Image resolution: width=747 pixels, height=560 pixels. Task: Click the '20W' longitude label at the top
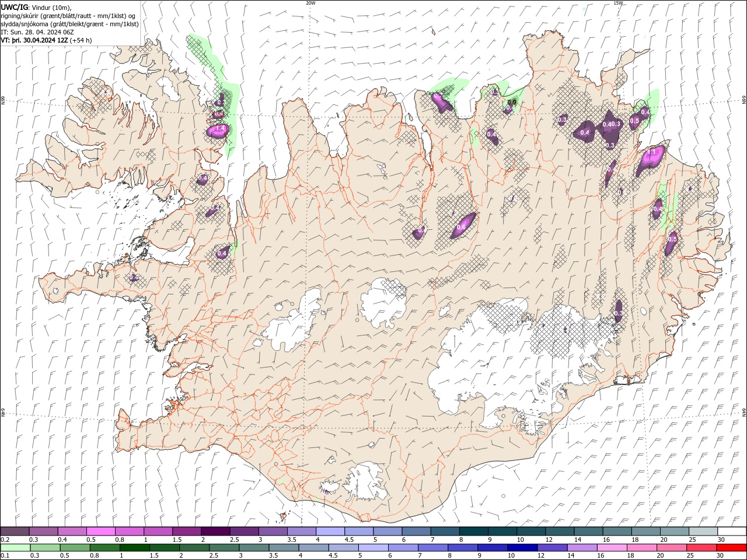[310, 3]
